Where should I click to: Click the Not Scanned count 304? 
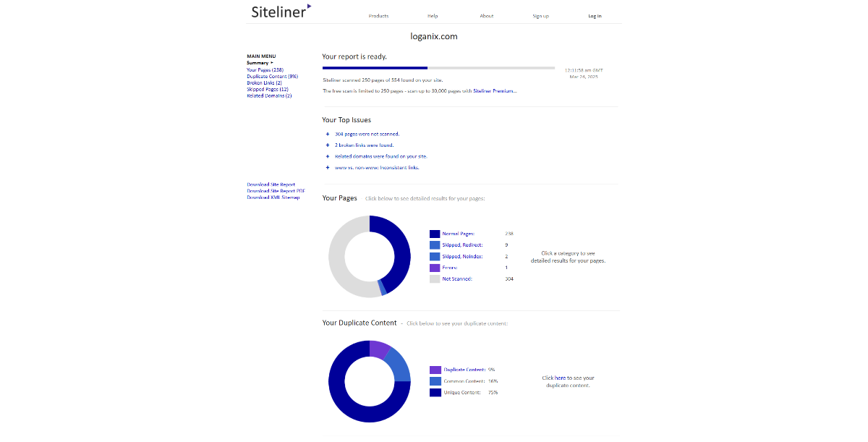(509, 279)
